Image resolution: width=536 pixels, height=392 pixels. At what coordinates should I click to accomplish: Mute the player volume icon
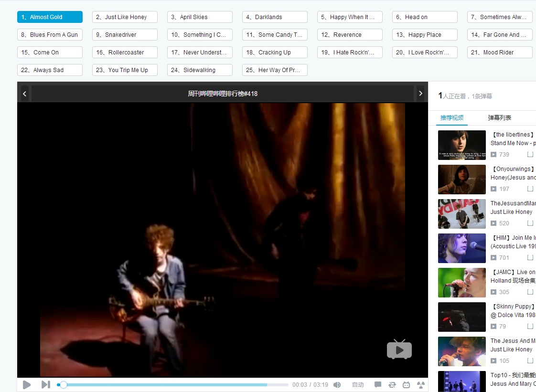[x=337, y=384]
